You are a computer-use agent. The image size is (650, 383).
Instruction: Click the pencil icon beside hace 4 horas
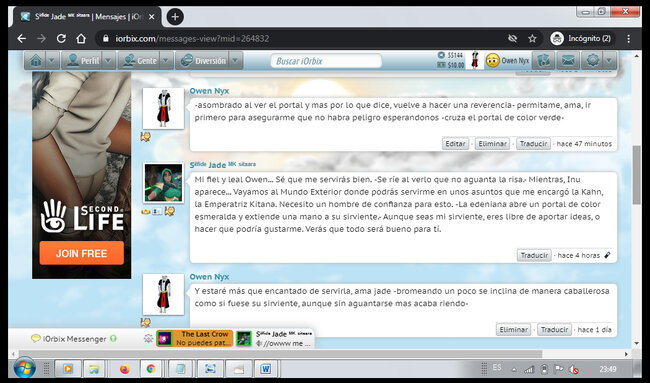coord(607,255)
